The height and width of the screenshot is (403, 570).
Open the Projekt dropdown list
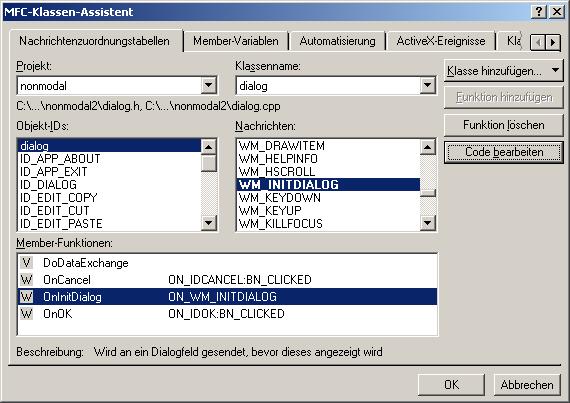[x=209, y=86]
